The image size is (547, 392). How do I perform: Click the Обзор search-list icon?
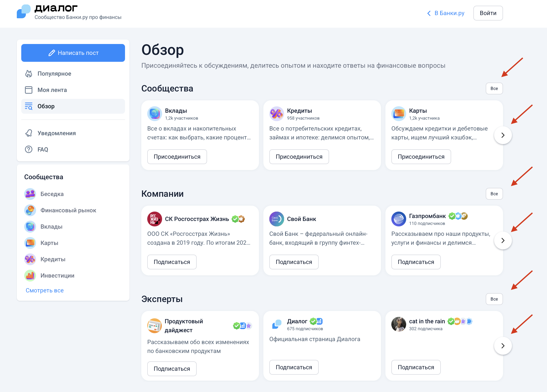[29, 106]
